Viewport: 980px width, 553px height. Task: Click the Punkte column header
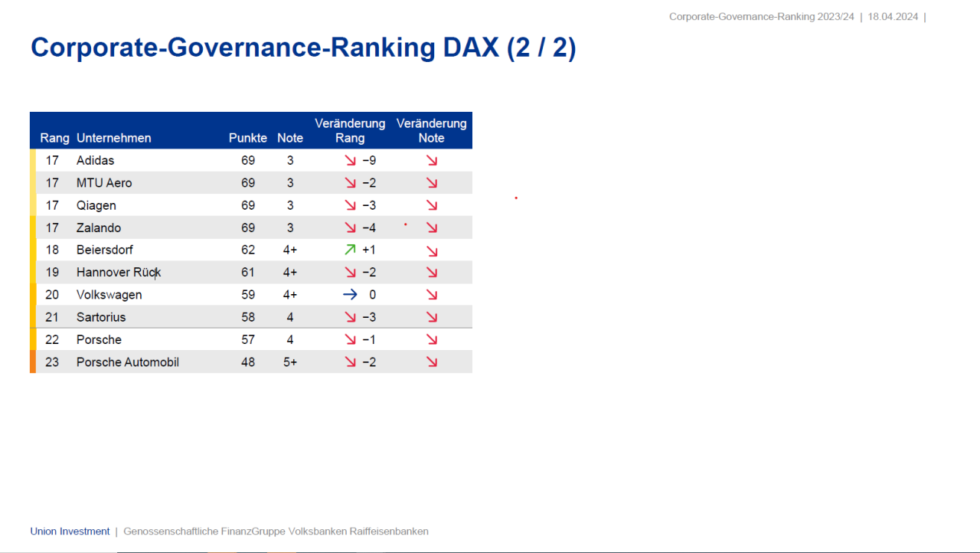tap(247, 138)
